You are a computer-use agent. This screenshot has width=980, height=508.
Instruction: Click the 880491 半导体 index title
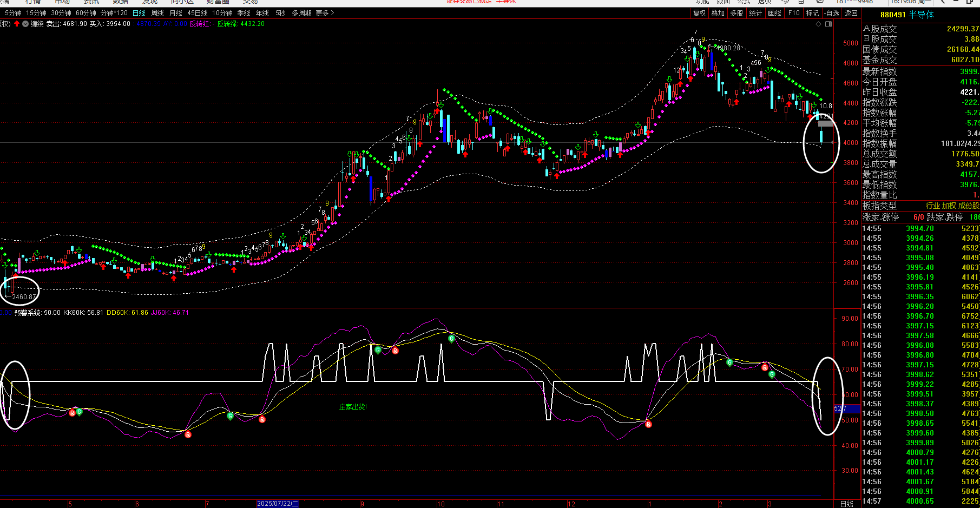click(x=907, y=15)
